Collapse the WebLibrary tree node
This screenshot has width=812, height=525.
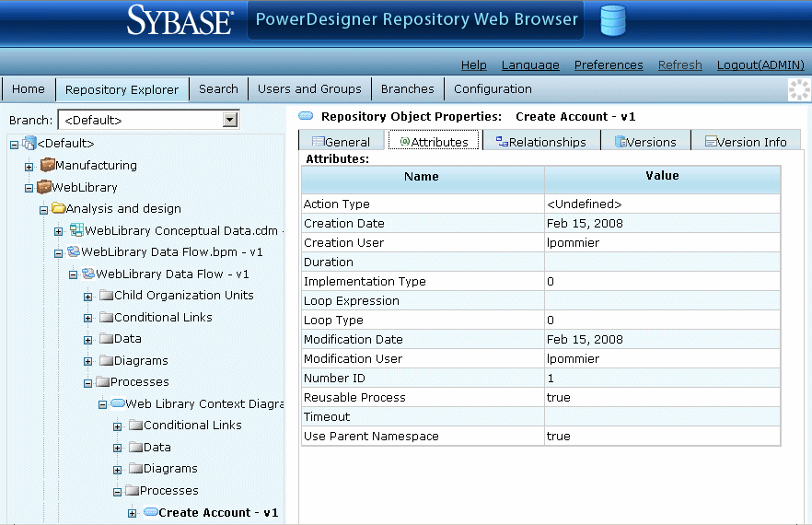(29, 188)
